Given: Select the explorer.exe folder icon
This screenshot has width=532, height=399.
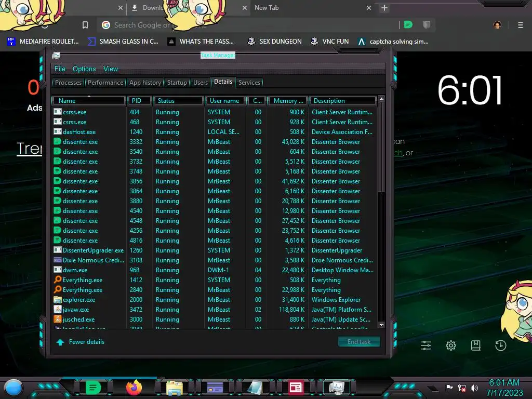Looking at the screenshot, I should (57, 299).
